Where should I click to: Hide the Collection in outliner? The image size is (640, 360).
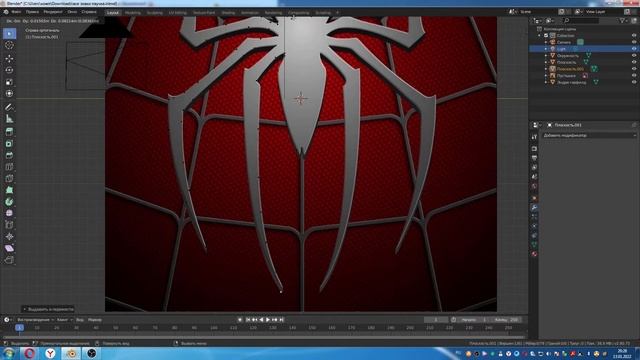[x=634, y=36]
